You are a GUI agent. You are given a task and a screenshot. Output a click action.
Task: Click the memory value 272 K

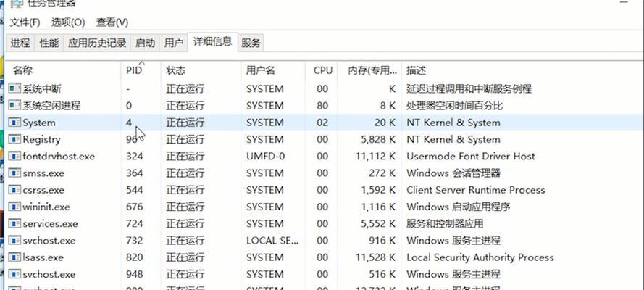click(x=382, y=173)
